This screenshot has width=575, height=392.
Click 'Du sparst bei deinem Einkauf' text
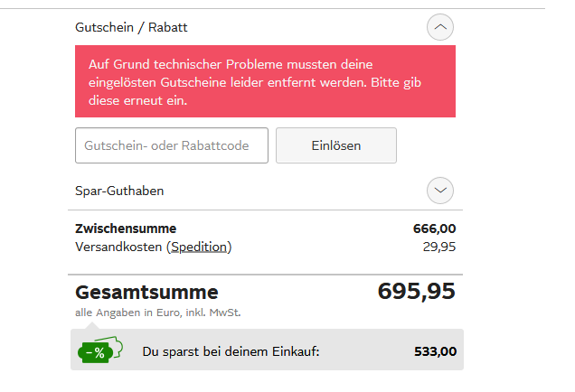(x=231, y=351)
